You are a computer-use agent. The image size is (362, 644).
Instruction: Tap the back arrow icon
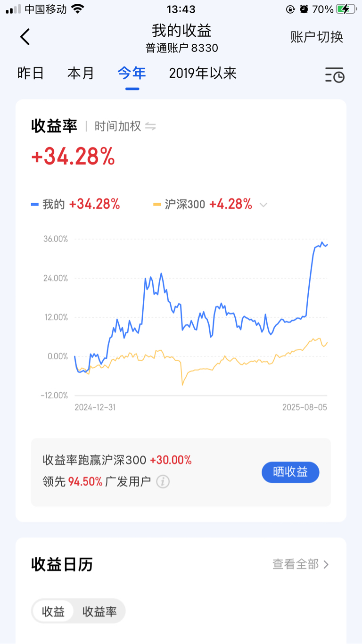25,37
